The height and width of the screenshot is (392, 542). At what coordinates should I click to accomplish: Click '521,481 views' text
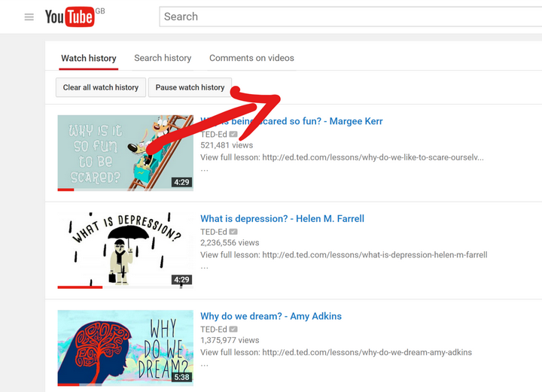pos(227,145)
